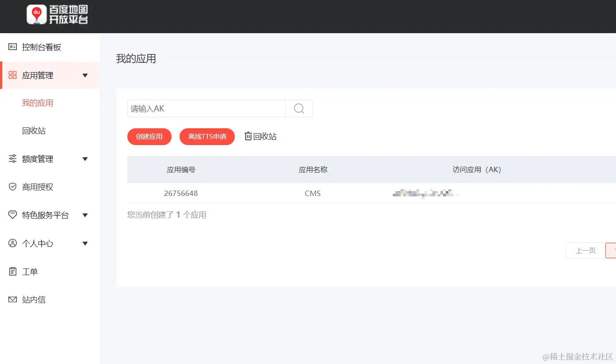
Task: Click the search magnifier beside the AK field
Action: click(x=299, y=108)
